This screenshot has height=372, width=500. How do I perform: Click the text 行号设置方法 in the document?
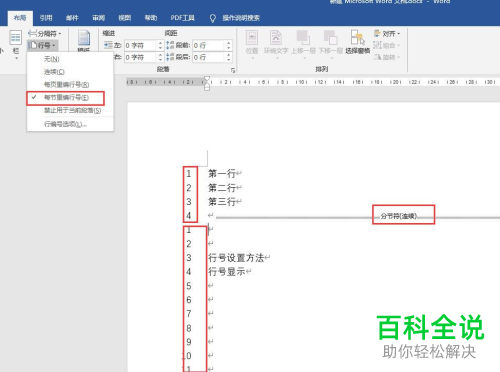236,258
